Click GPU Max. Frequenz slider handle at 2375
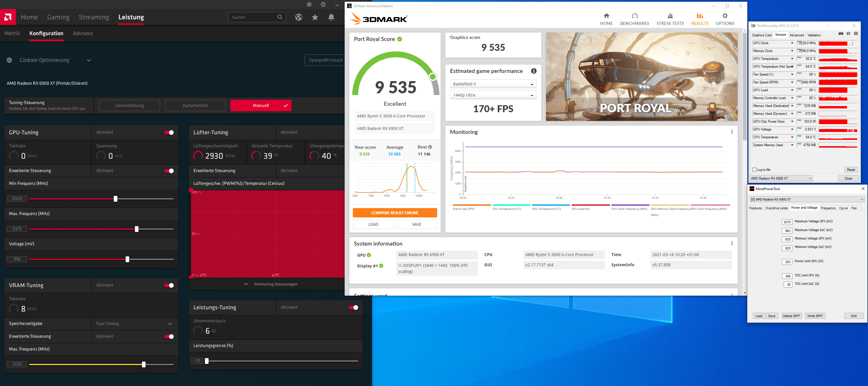 (136, 229)
